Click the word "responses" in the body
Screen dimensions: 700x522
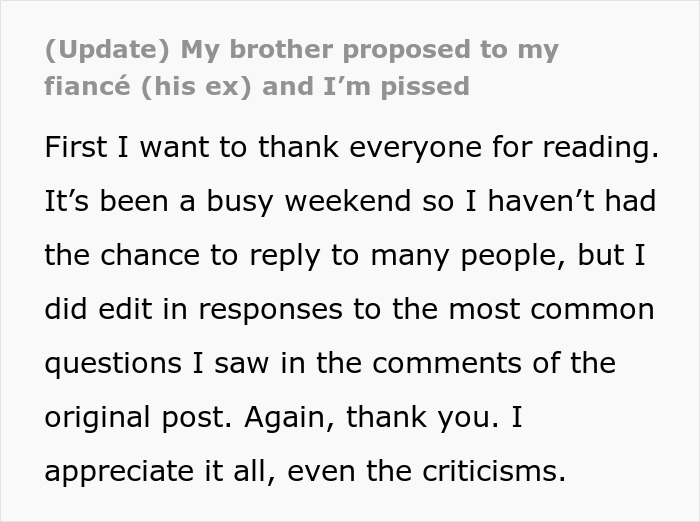pos(247,308)
